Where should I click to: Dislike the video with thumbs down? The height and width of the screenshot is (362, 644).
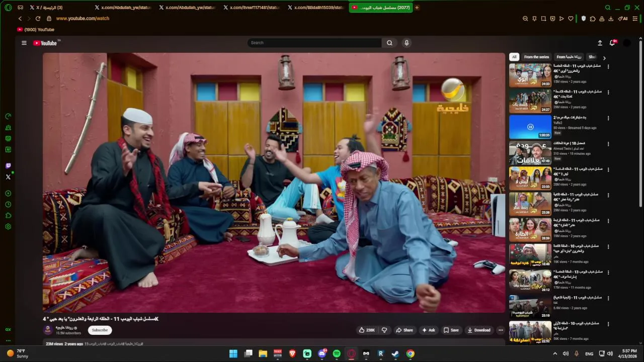384,330
